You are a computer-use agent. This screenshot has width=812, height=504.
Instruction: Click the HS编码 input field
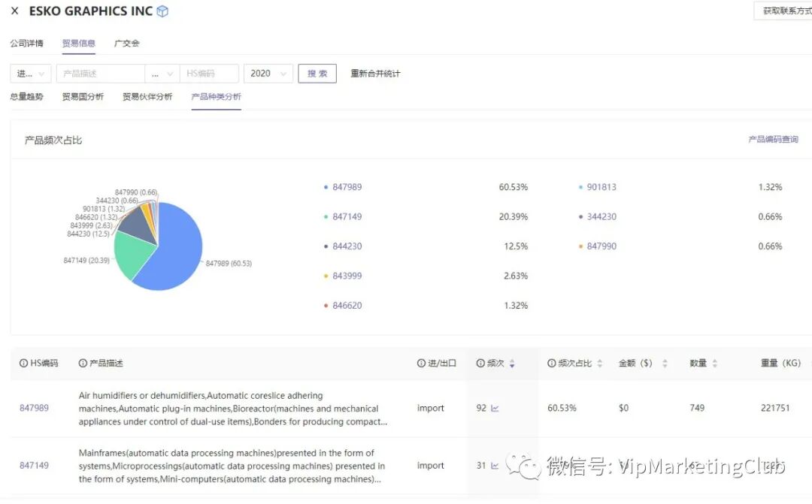click(x=209, y=74)
